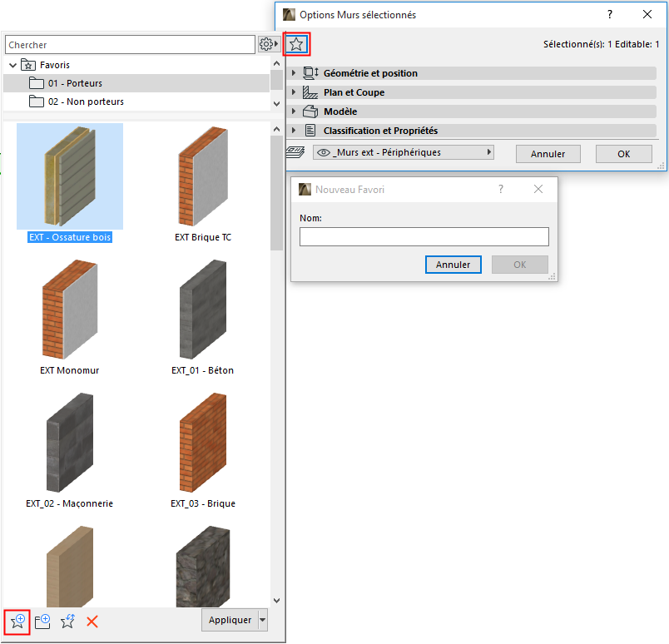This screenshot has height=644, width=669.
Task: Collapse the Favoris tree node
Action: [x=12, y=64]
